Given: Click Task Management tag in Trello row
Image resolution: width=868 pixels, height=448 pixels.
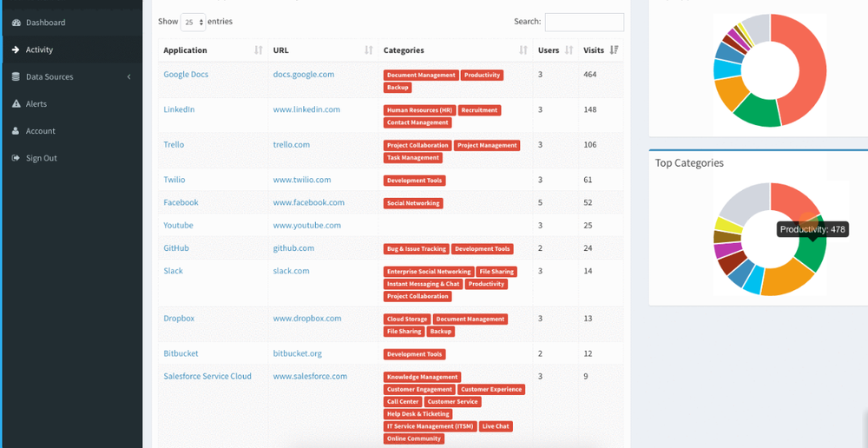Looking at the screenshot, I should click(x=413, y=158).
